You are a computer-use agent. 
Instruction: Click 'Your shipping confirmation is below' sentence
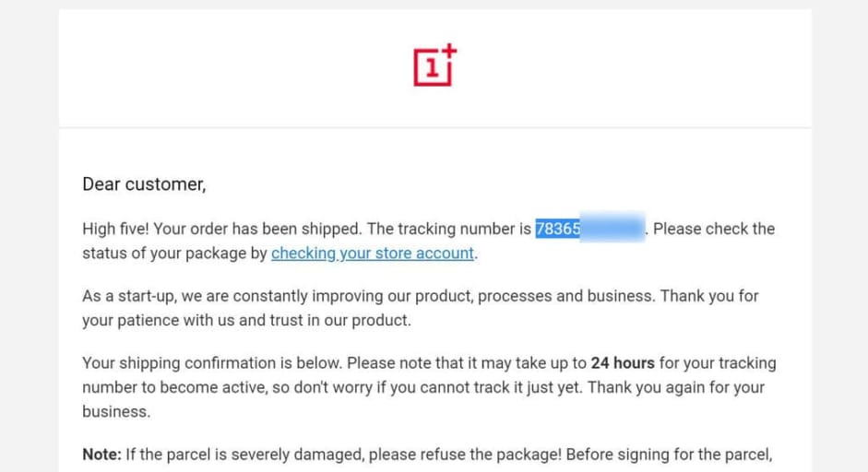(x=212, y=363)
